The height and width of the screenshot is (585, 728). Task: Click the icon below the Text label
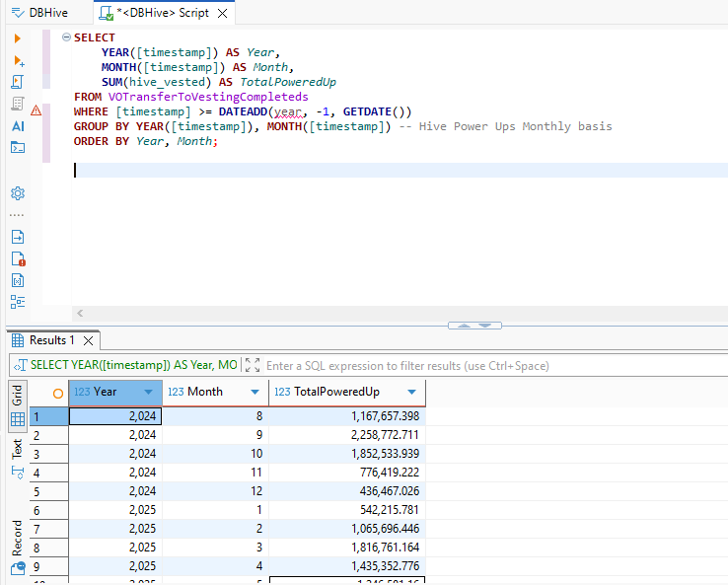tap(18, 474)
